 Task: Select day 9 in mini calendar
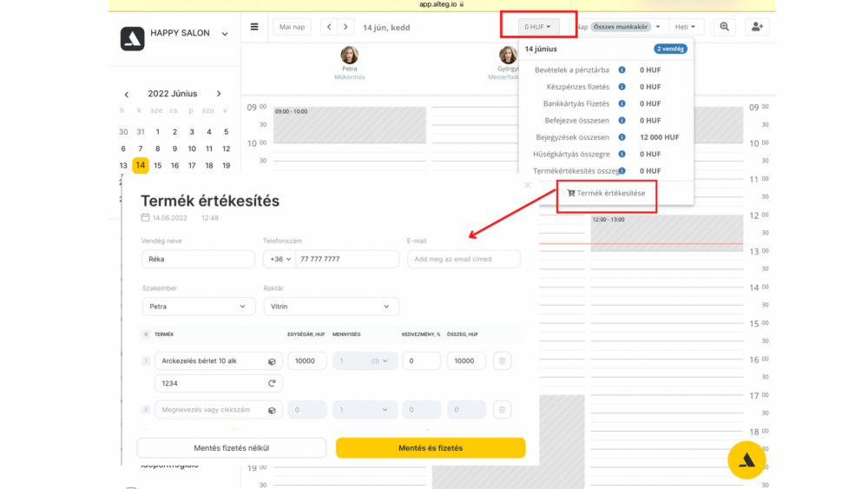tap(175, 149)
